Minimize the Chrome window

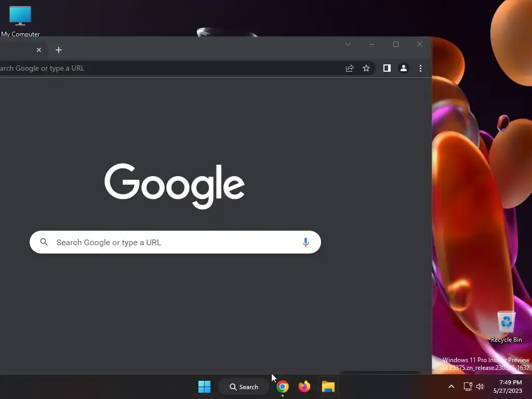coord(372,44)
